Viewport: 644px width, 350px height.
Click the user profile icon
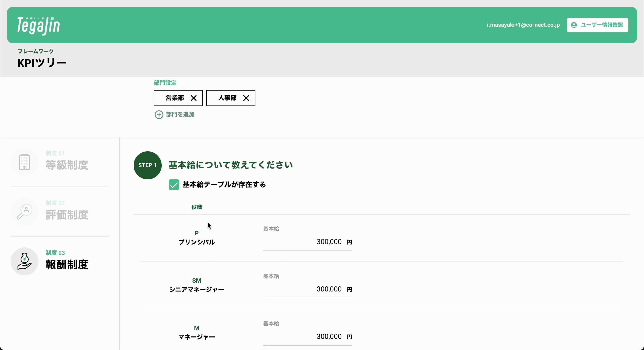pyautogui.click(x=574, y=25)
